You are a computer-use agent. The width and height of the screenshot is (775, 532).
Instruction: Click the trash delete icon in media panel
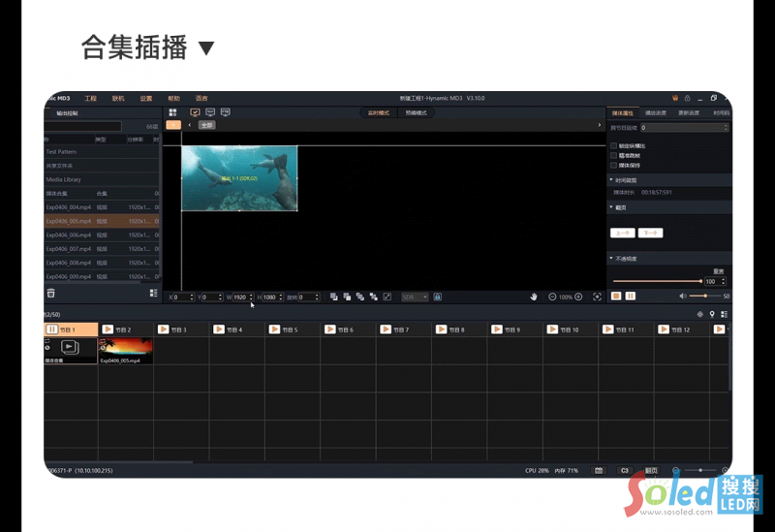pos(50,293)
